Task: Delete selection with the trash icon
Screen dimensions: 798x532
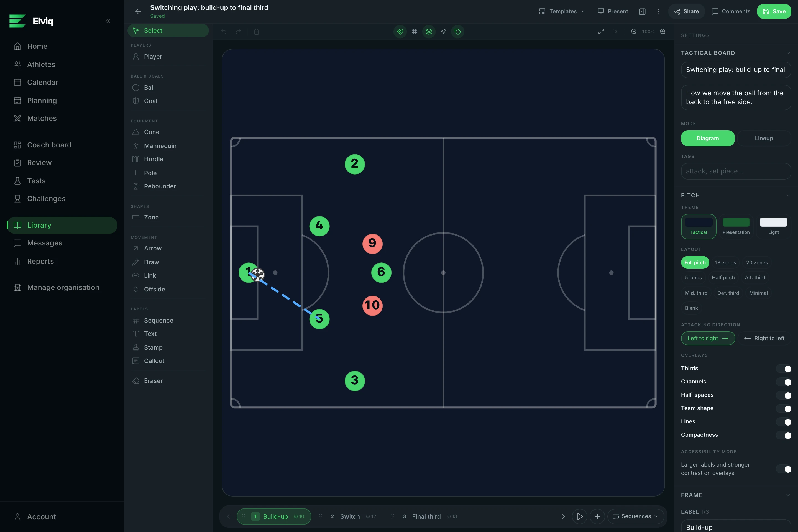Action: 257,32
